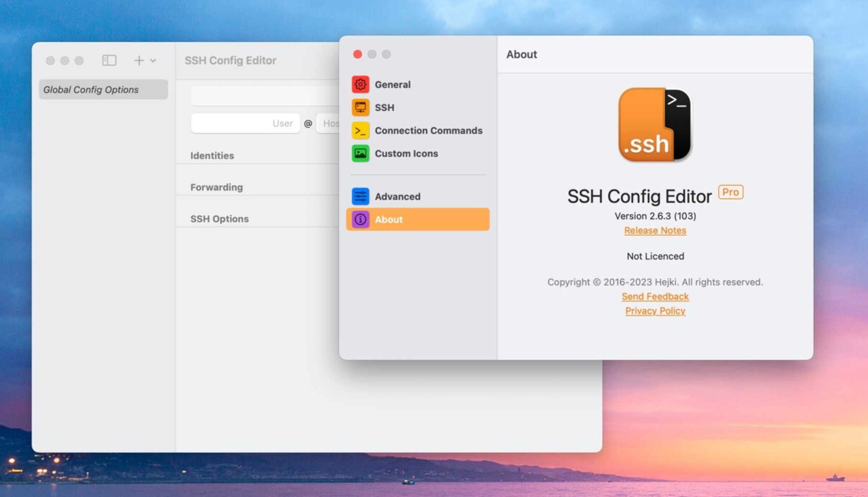Viewport: 868px width, 497px height.
Task: Click the Not Licenced status text
Action: point(655,256)
